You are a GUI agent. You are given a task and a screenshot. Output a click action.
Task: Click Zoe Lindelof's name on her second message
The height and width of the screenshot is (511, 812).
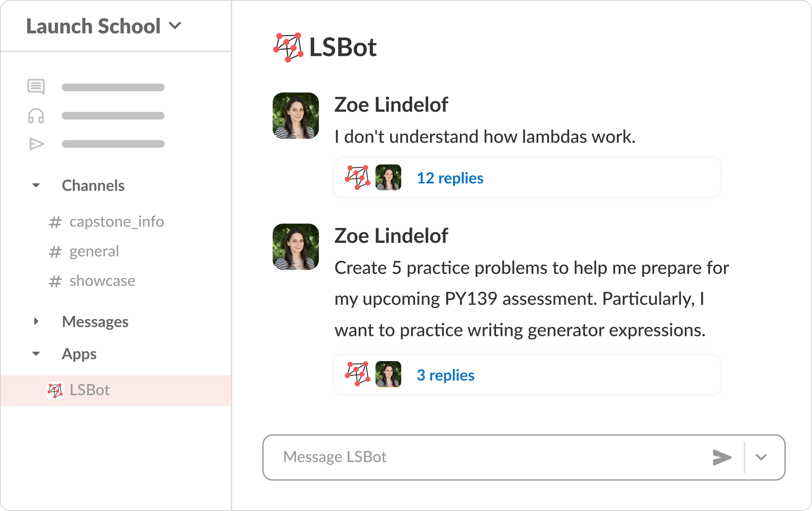391,235
